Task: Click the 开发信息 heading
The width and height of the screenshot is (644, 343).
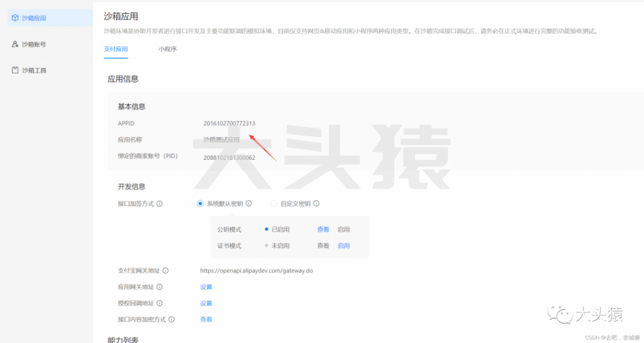Action: click(131, 186)
